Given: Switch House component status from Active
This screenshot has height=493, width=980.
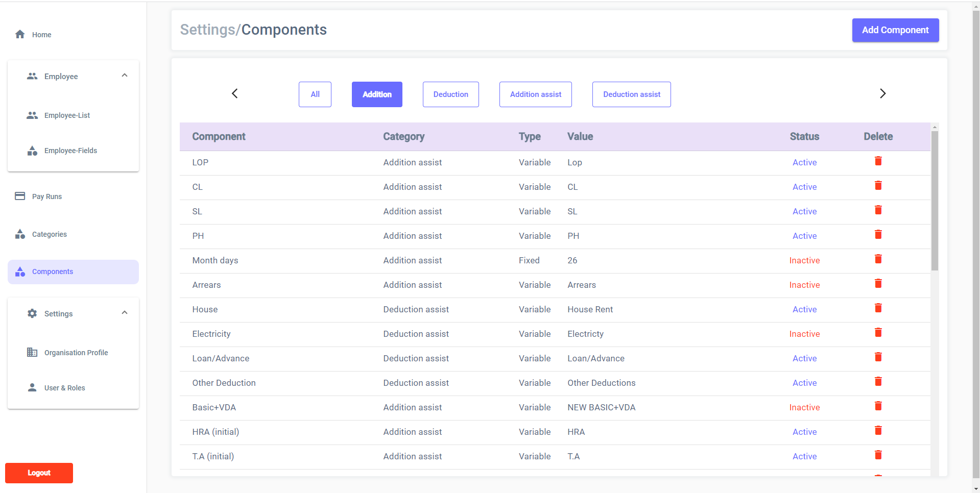Looking at the screenshot, I should pyautogui.click(x=804, y=309).
